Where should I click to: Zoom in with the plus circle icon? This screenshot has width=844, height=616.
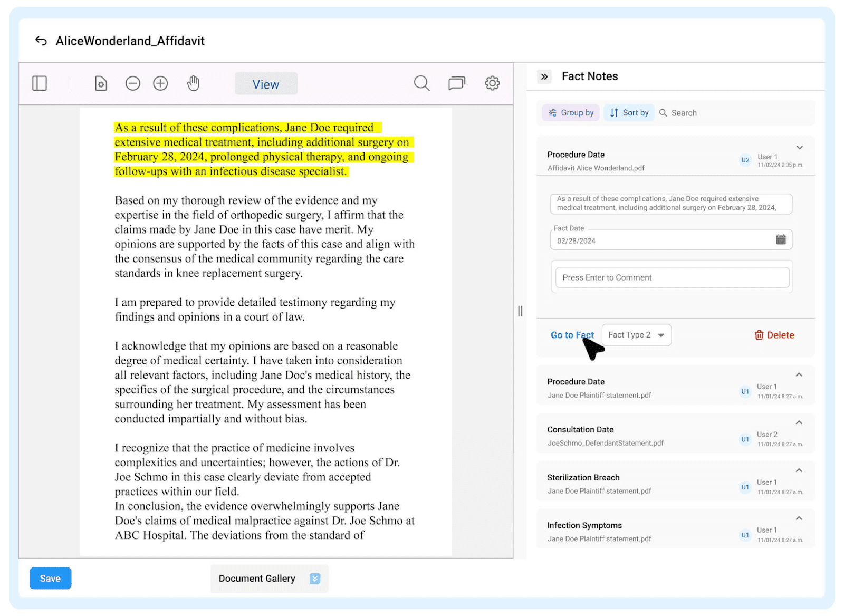click(160, 83)
